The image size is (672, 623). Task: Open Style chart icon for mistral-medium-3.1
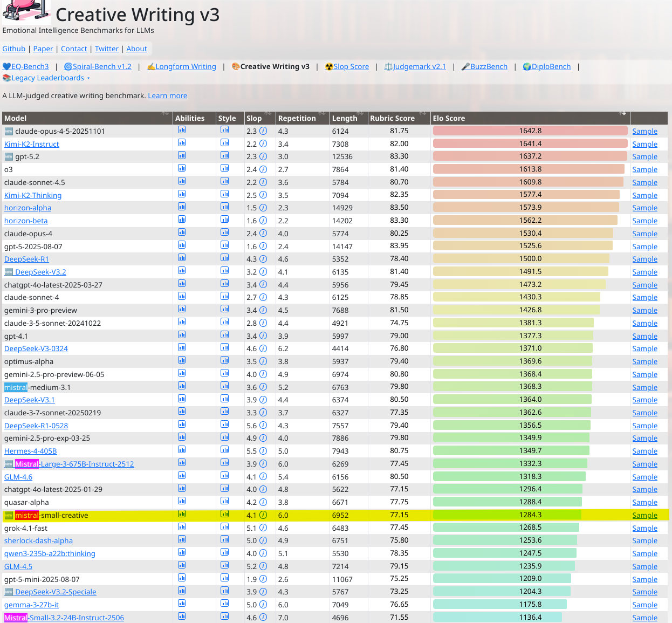[224, 386]
